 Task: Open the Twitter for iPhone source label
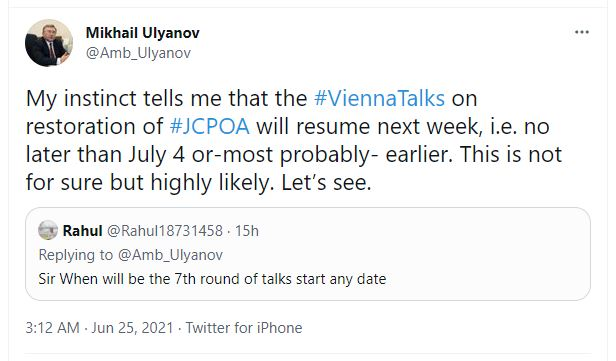pyautogui.click(x=244, y=328)
